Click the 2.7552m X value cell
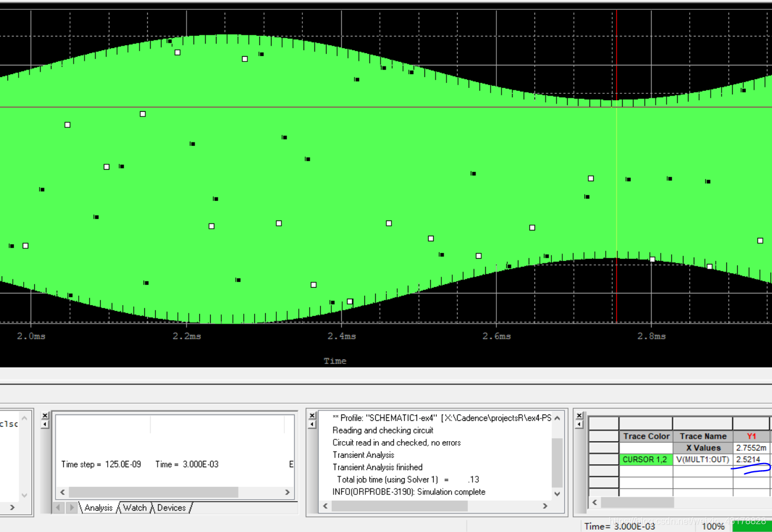 point(751,448)
